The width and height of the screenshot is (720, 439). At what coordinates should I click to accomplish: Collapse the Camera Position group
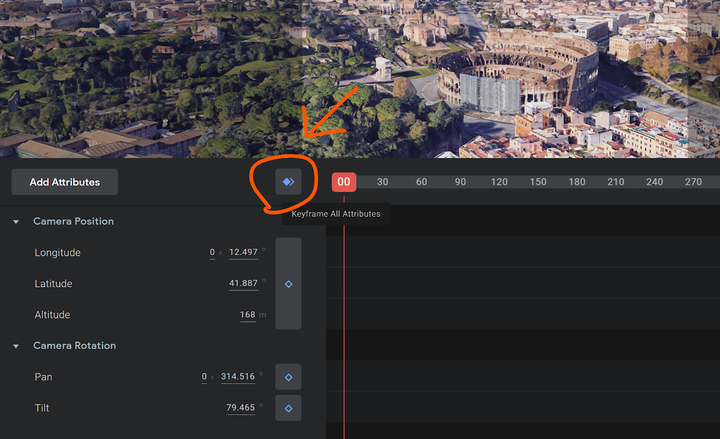click(x=16, y=222)
